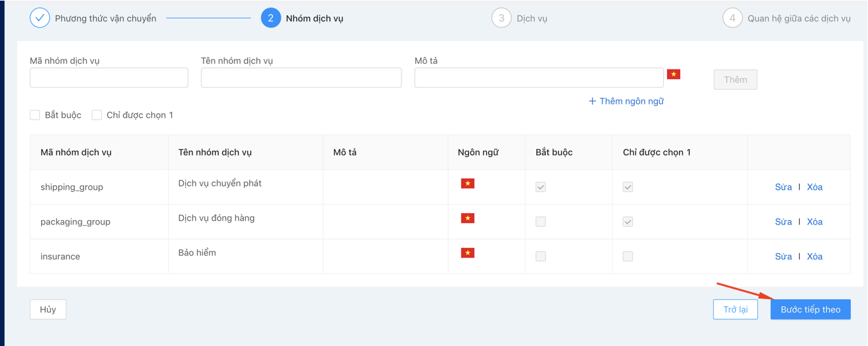Toggle Bắt buộc checkbox in shipping_group row
Screen dimensions: 868x346
(x=541, y=187)
